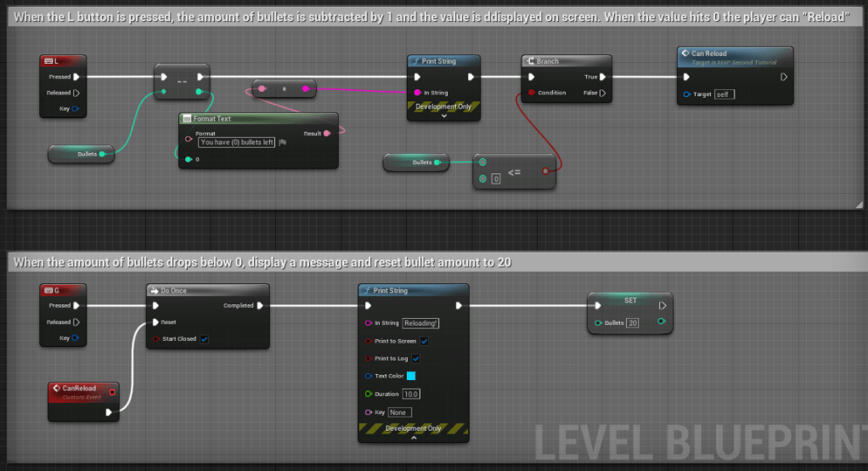Click the CanReload custom event icon
Viewport: 868px width, 471px height.
tap(57, 389)
